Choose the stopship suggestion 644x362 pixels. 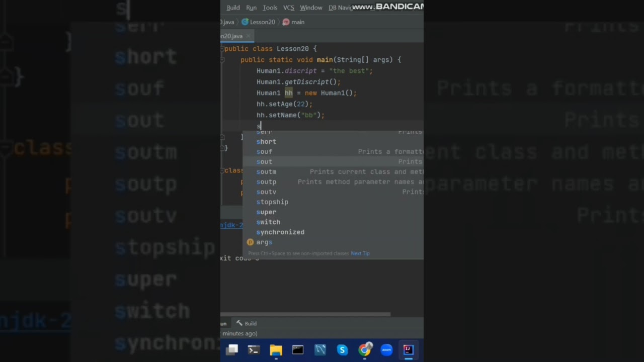click(x=333, y=202)
